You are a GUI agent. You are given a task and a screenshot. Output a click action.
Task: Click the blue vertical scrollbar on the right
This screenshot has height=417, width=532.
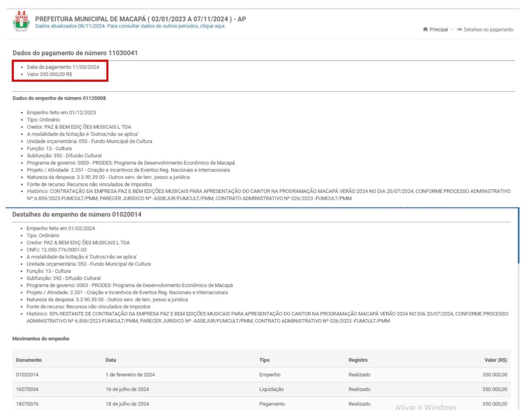(518, 236)
